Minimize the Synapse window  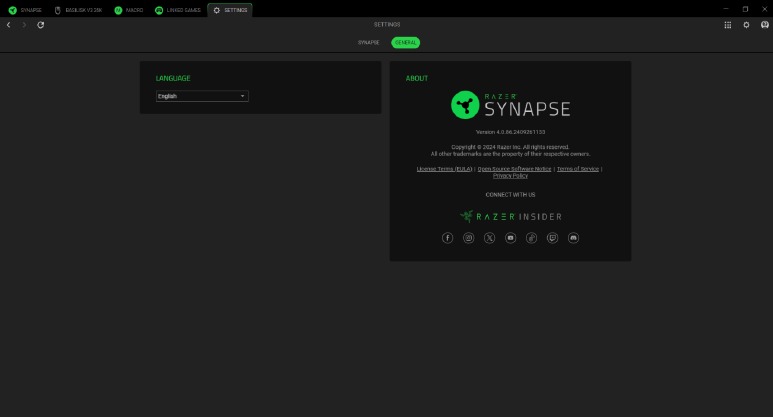click(726, 9)
